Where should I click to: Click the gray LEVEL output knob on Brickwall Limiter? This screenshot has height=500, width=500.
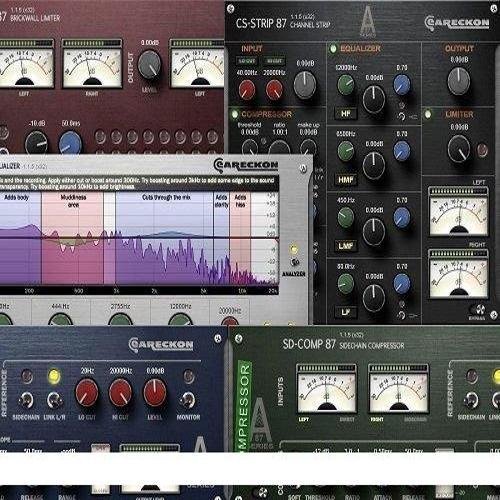[x=149, y=65]
